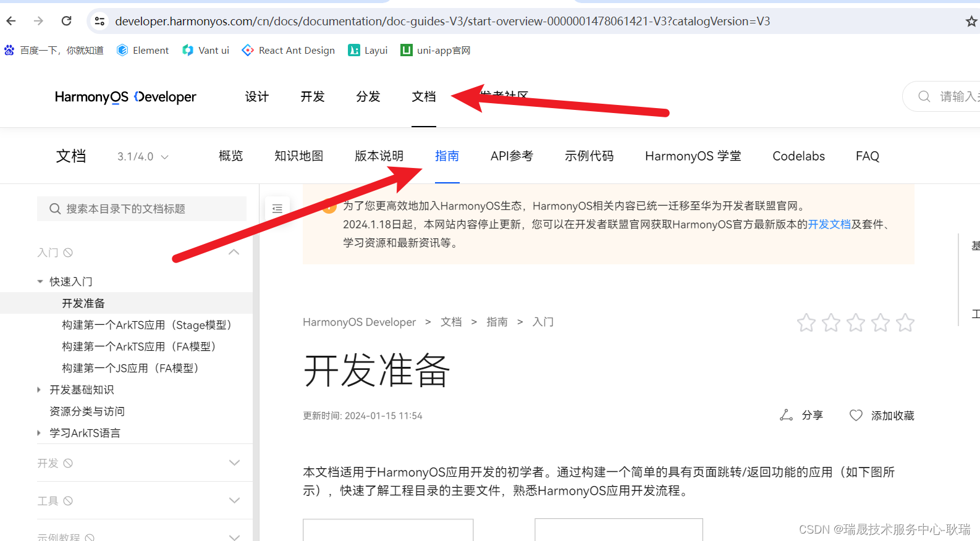Go forward using the browser forward arrow
This screenshot has height=541, width=980.
38,21
